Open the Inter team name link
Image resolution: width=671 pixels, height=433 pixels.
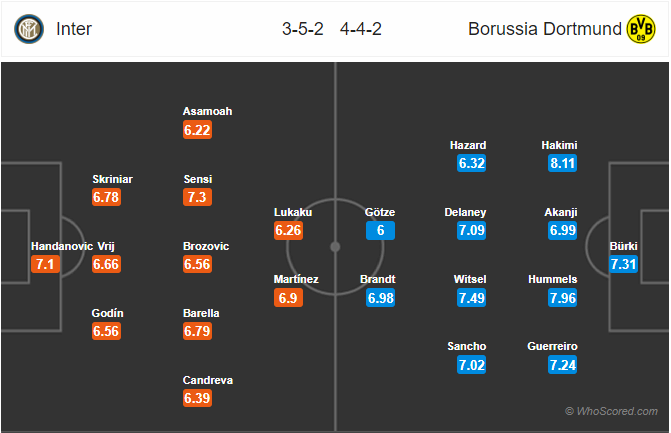tap(74, 29)
